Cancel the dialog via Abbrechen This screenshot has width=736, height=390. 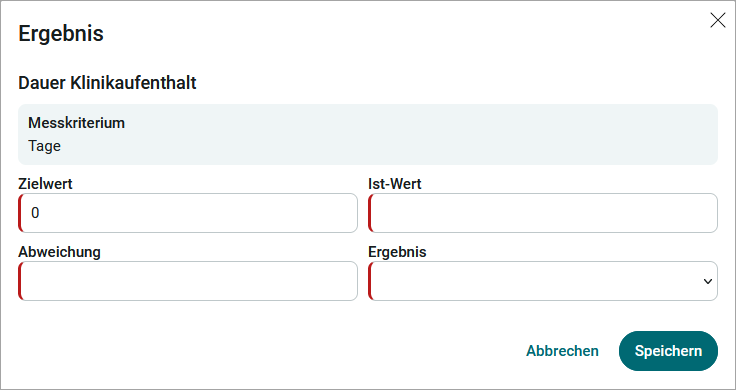pos(562,351)
